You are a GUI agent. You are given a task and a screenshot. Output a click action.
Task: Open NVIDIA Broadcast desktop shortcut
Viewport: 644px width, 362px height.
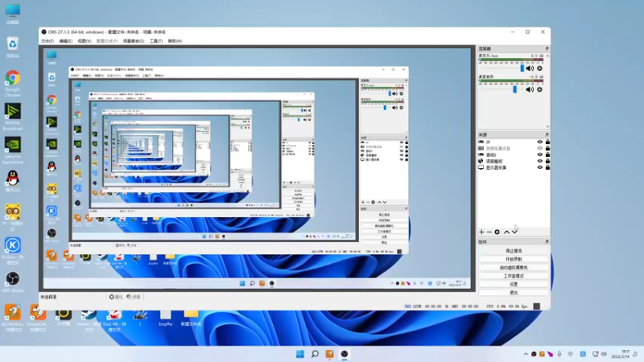point(13,117)
